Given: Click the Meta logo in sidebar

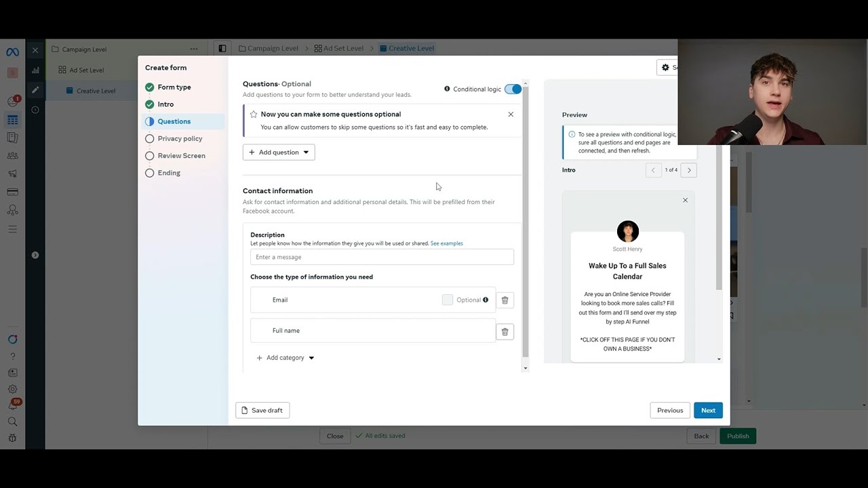Looking at the screenshot, I should pyautogui.click(x=12, y=52).
